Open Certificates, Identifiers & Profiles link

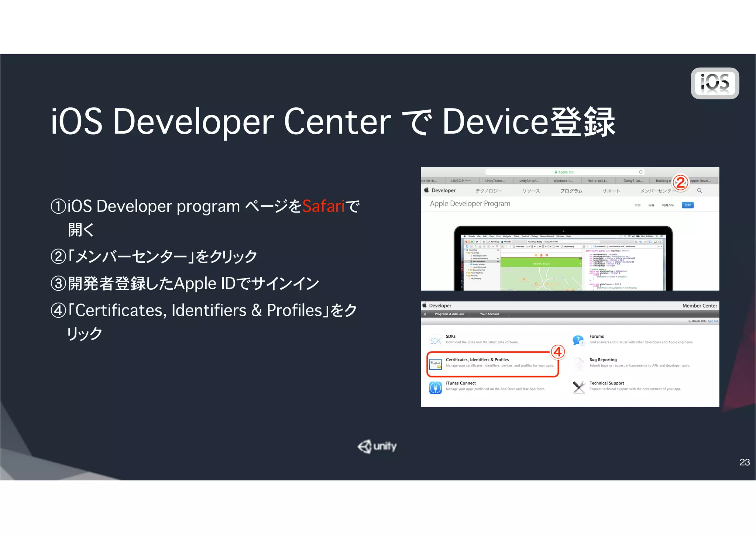point(477,359)
